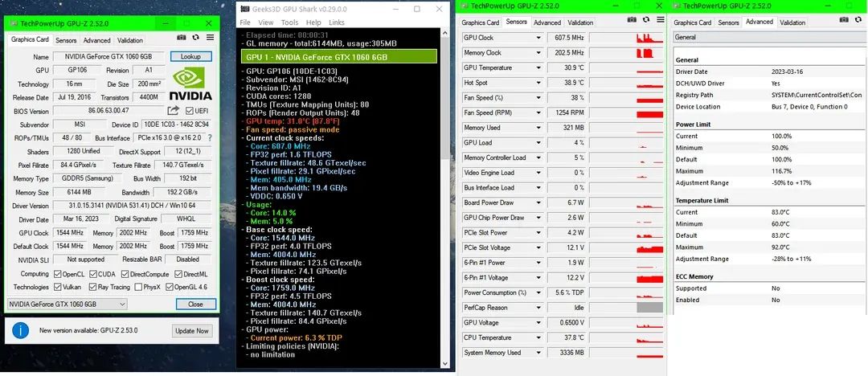
Task: Click app icon in Sensors window title bar
Action: point(464,6)
